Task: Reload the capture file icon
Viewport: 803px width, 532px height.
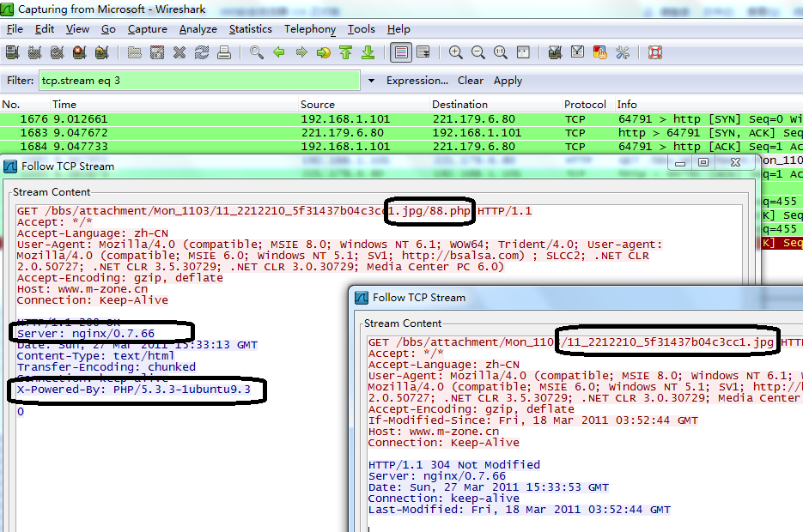Action: 202,52
